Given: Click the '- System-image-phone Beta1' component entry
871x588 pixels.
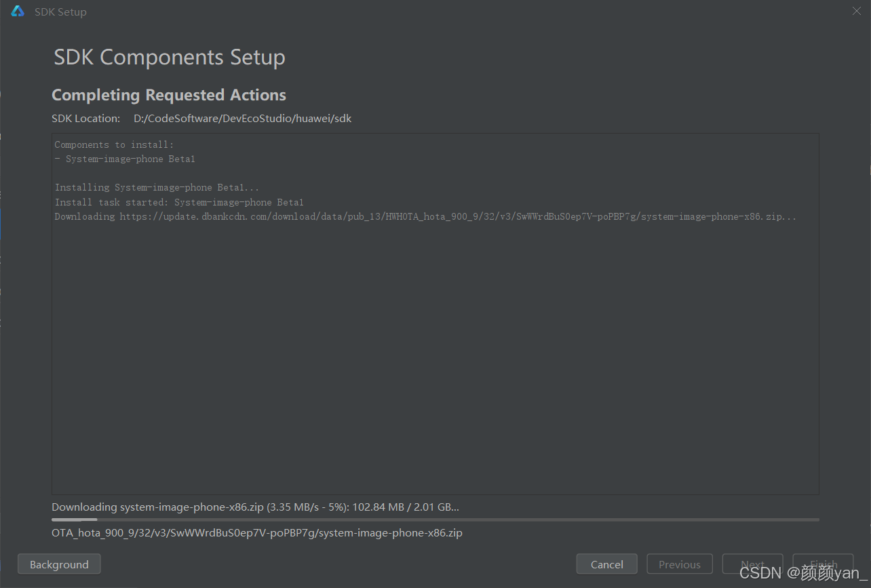Looking at the screenshot, I should click(125, 159).
